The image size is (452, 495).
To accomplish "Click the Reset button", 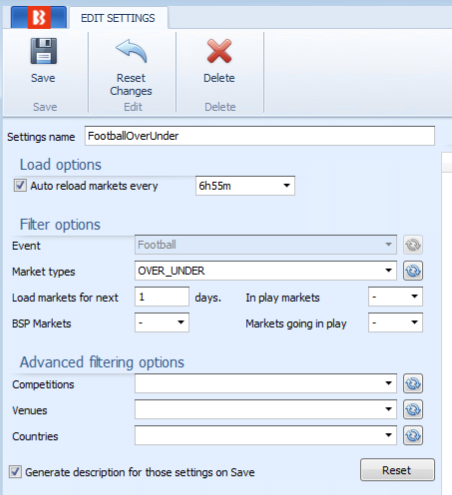I will tap(397, 470).
